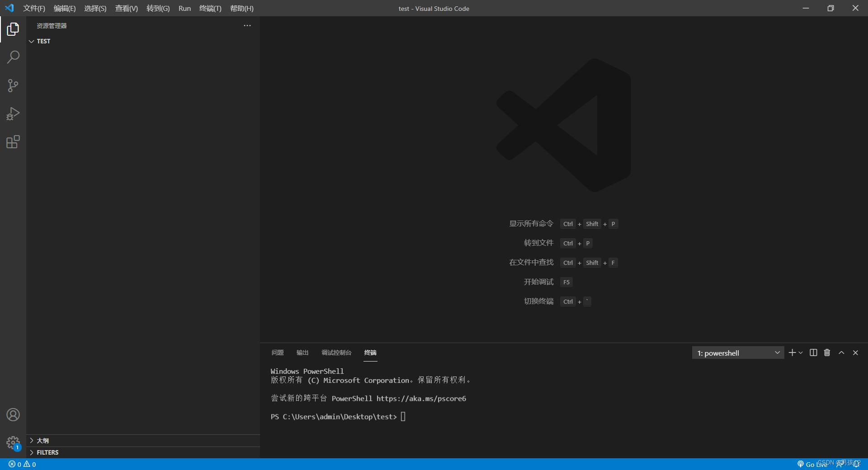This screenshot has width=868, height=470.
Task: Minimize the VS Code window
Action: (806, 8)
